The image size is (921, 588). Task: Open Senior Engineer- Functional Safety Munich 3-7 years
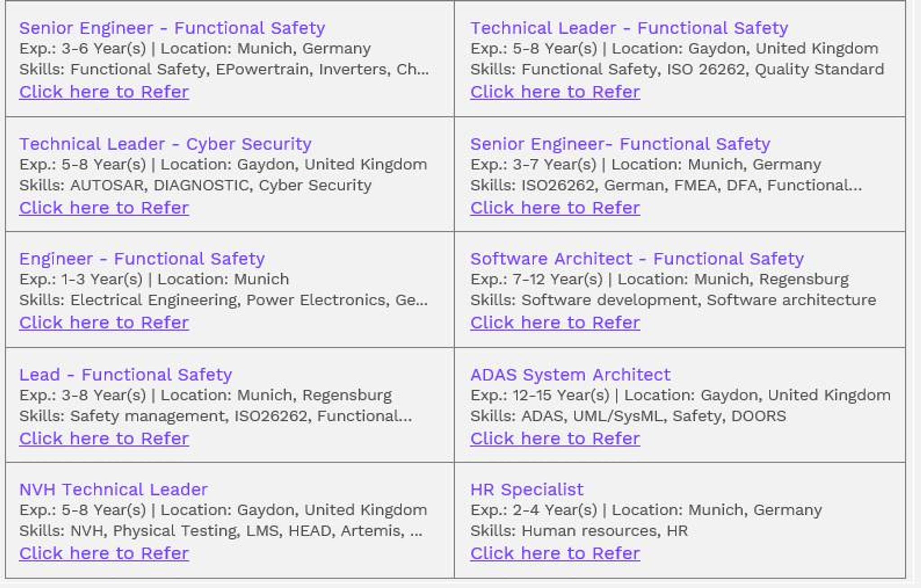620,144
